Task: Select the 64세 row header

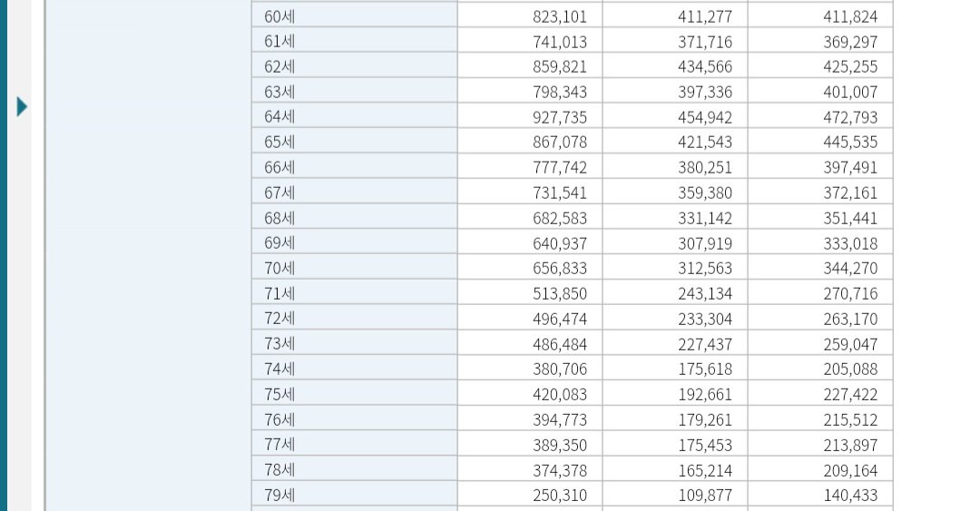Action: point(355,116)
